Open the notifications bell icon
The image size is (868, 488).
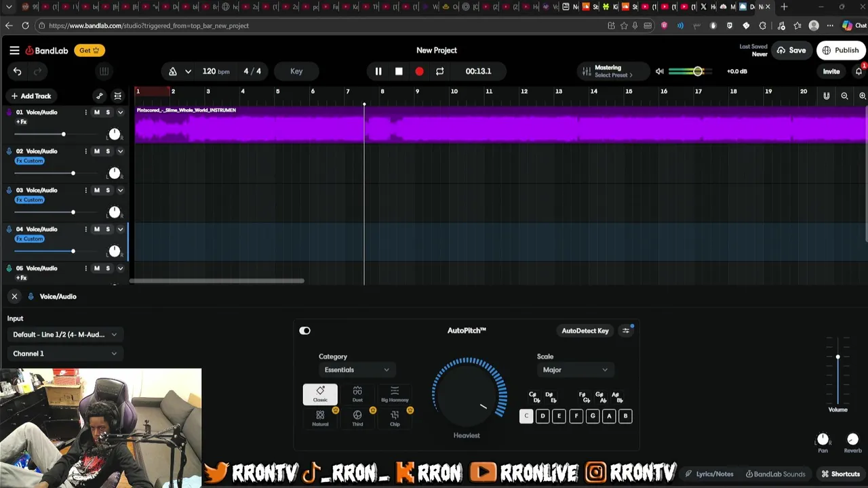point(859,71)
